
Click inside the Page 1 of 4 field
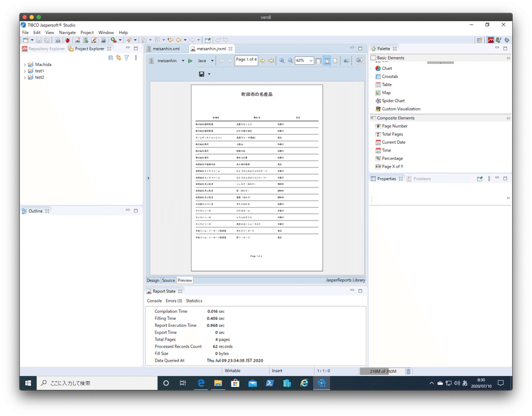pos(246,60)
